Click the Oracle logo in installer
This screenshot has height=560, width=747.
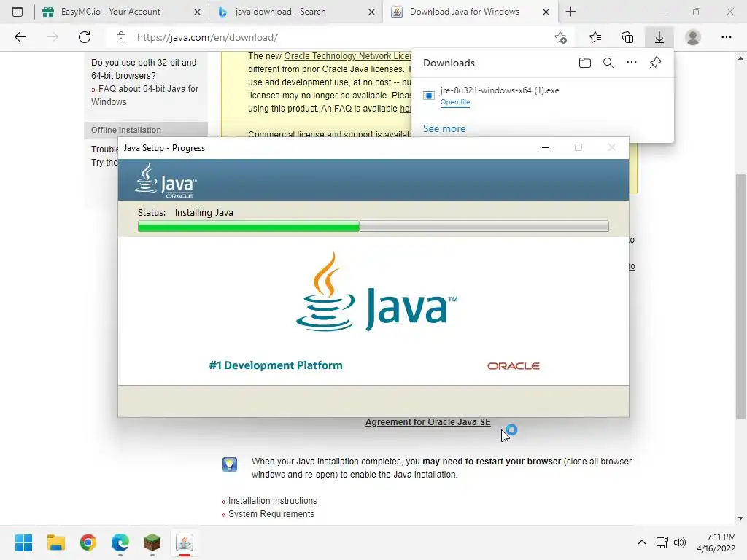pyautogui.click(x=513, y=366)
